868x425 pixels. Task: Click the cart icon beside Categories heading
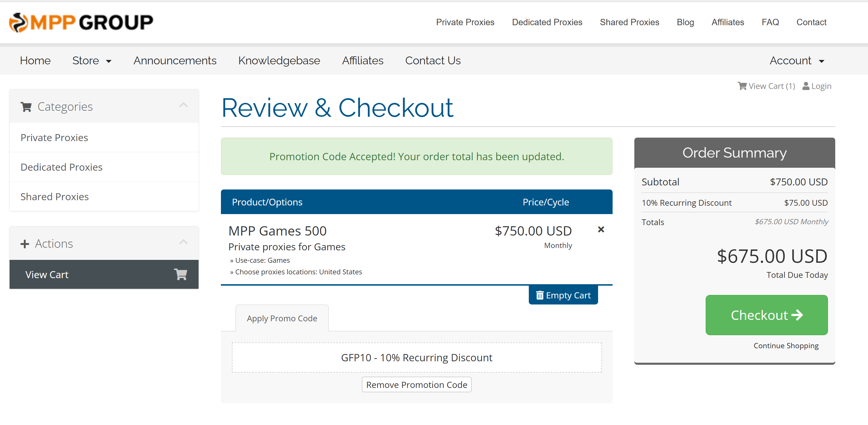pos(26,107)
